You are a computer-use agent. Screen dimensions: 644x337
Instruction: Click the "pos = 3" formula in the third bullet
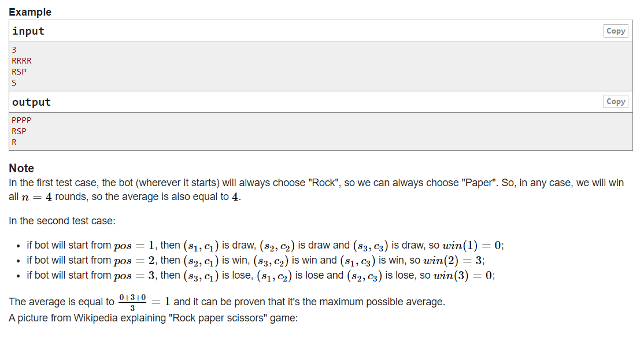click(134, 276)
